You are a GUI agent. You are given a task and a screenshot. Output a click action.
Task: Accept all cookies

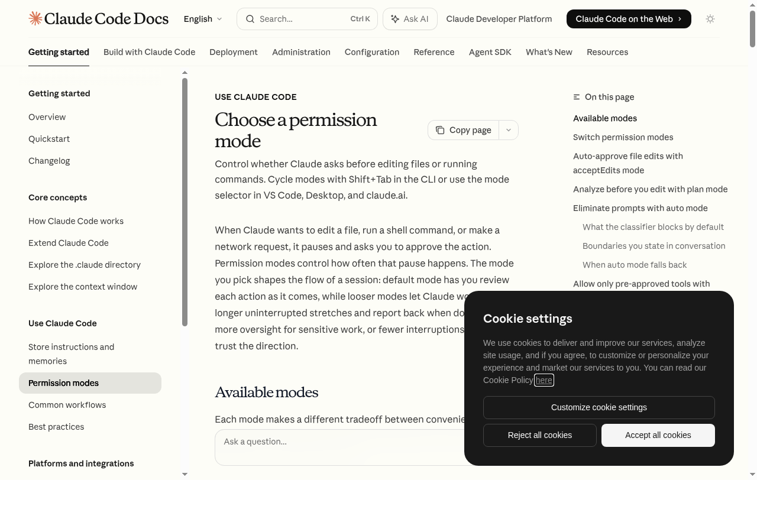pyautogui.click(x=658, y=435)
